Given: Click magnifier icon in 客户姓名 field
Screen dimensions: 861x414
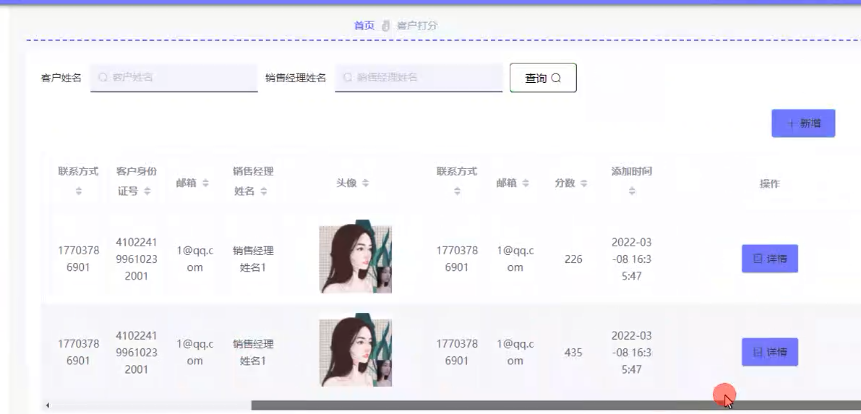Looking at the screenshot, I should tap(103, 77).
